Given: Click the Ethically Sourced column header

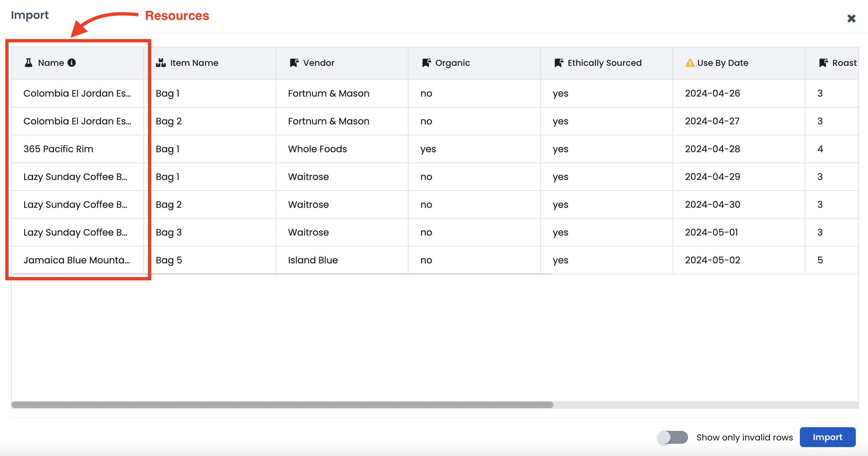Looking at the screenshot, I should pos(604,63).
